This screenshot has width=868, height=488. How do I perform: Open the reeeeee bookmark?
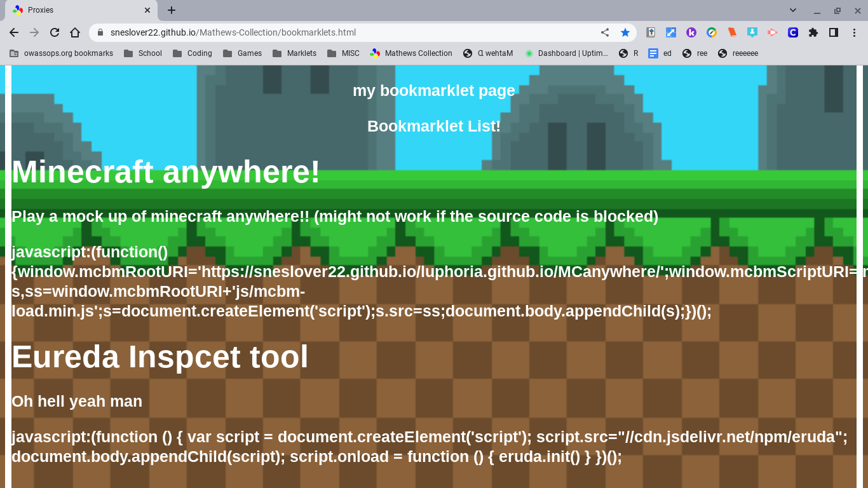[738, 53]
